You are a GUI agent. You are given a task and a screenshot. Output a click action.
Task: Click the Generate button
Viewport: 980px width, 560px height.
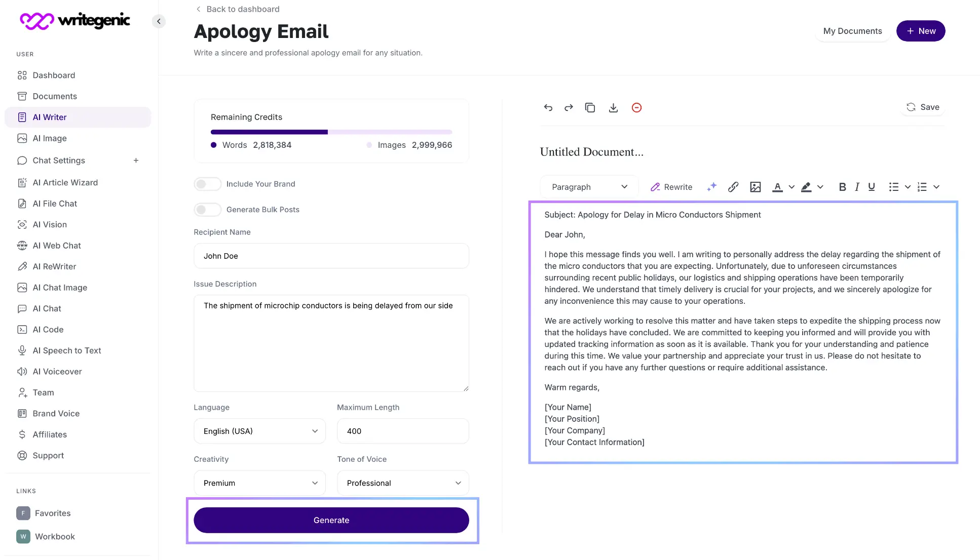click(331, 519)
